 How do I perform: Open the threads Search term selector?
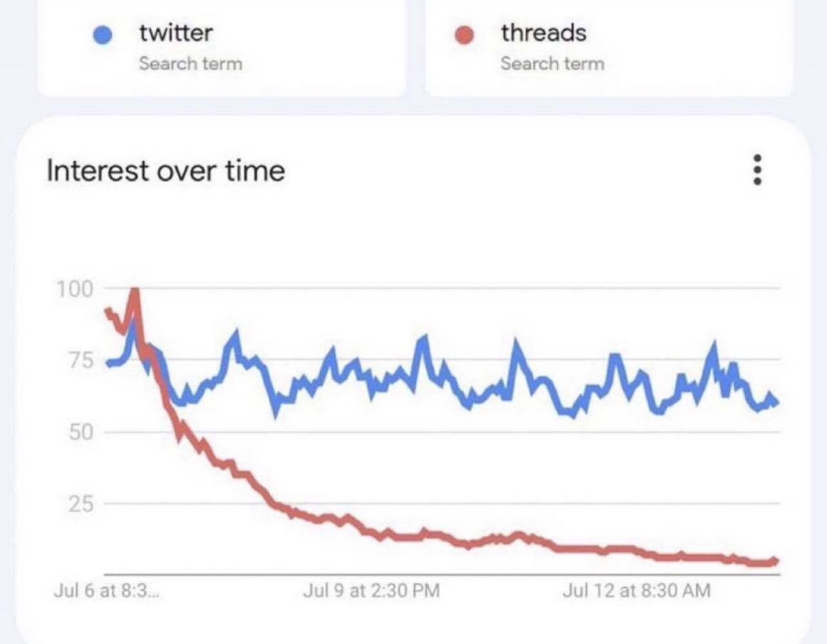coord(552,62)
